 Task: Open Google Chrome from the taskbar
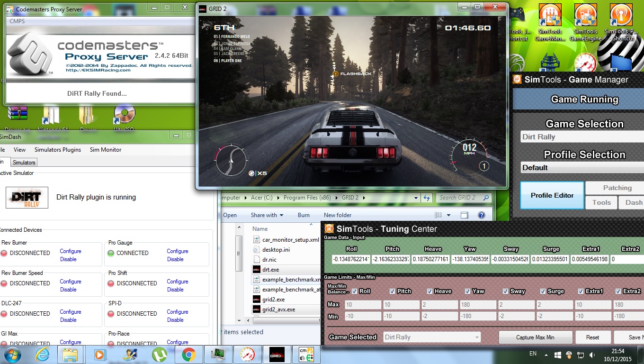188,354
